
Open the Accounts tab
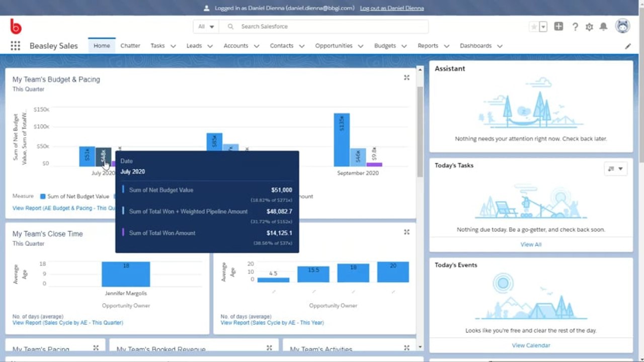click(x=236, y=46)
